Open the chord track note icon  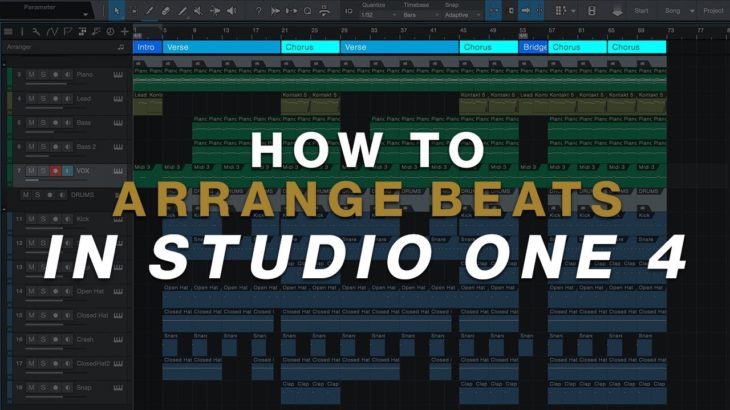(x=96, y=32)
